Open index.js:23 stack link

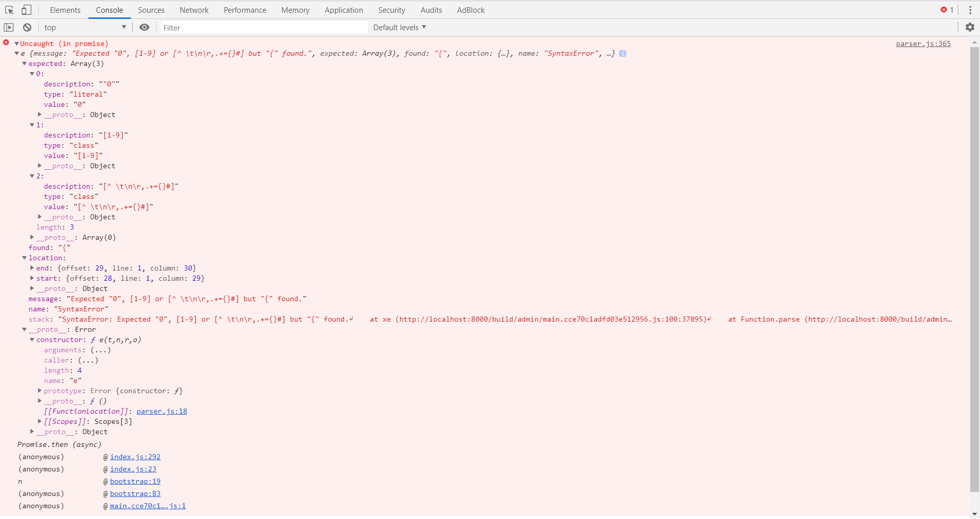pyautogui.click(x=133, y=469)
